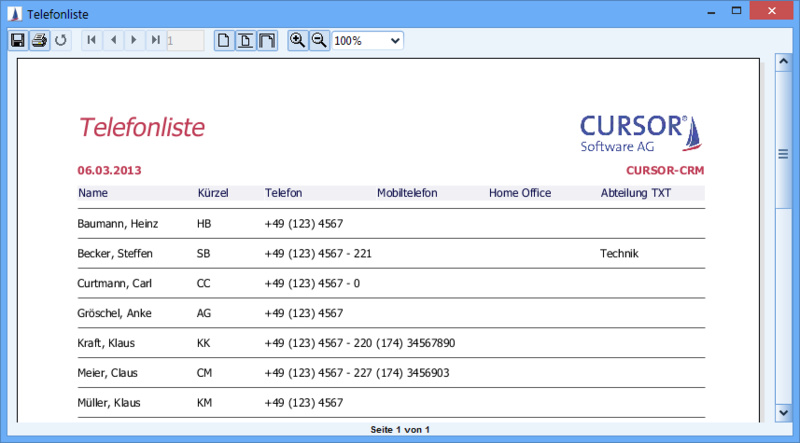The height and width of the screenshot is (443, 800).
Task: Jump to the last page
Action: [x=155, y=41]
